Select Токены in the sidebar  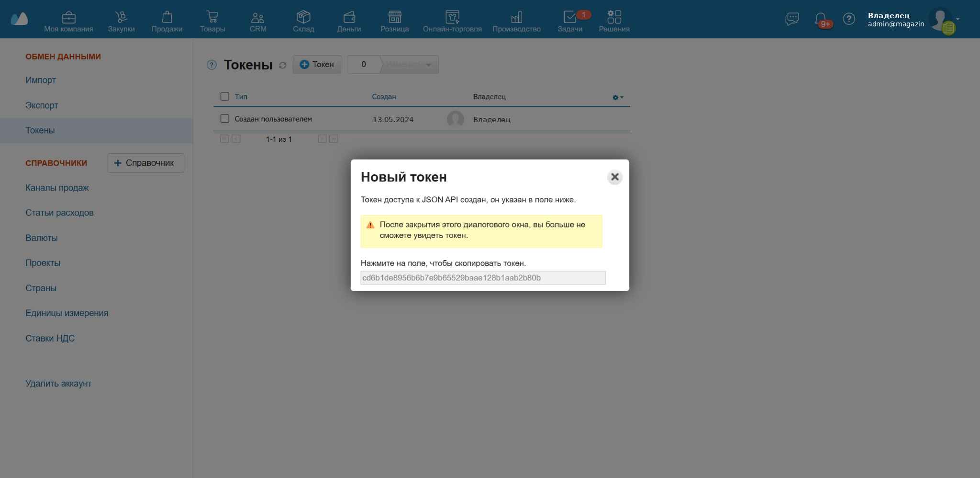96,130
